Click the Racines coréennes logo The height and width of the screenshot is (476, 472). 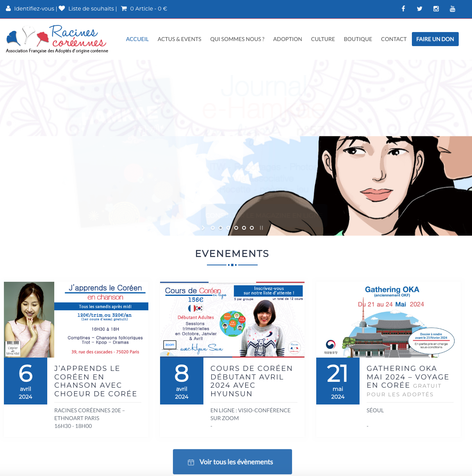pyautogui.click(x=57, y=39)
